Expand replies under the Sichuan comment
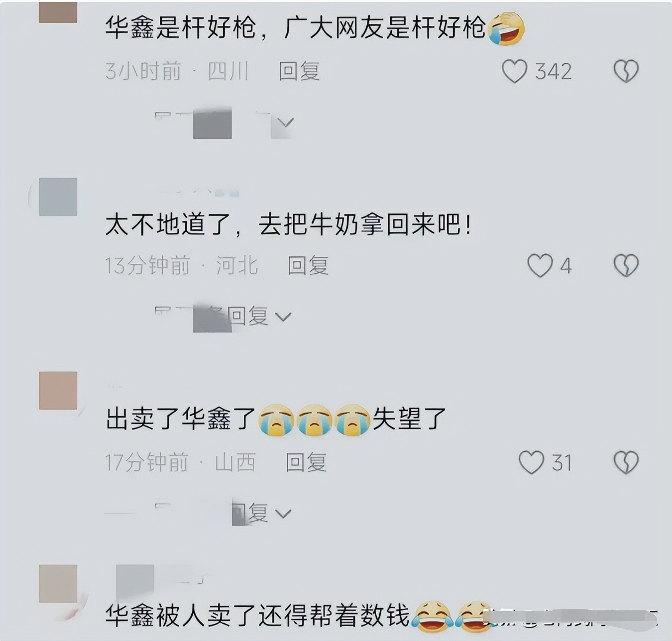Image resolution: width=672 pixels, height=641 pixels. point(224,122)
